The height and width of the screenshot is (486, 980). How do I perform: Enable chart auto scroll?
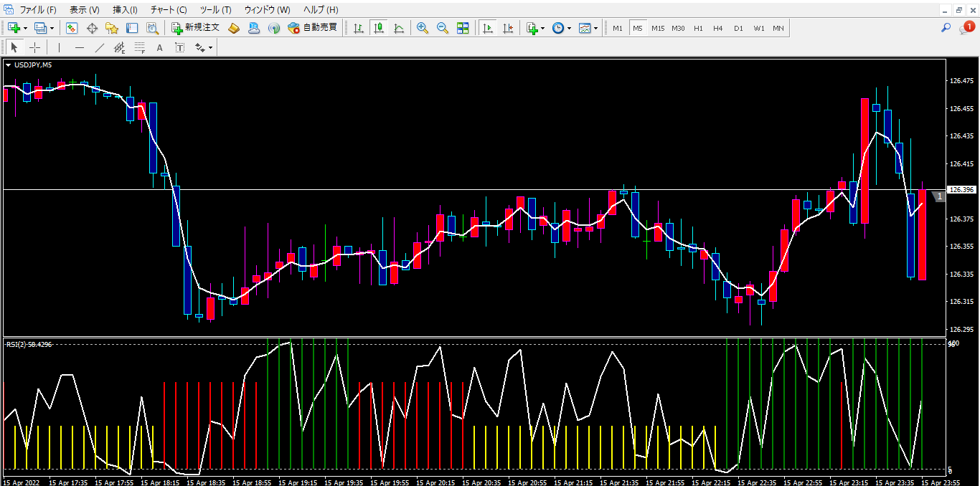[x=488, y=28]
